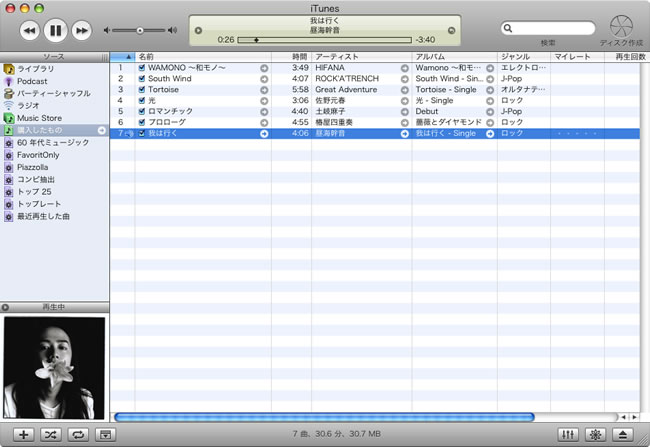Click the magnifier icon in search box

508,28
